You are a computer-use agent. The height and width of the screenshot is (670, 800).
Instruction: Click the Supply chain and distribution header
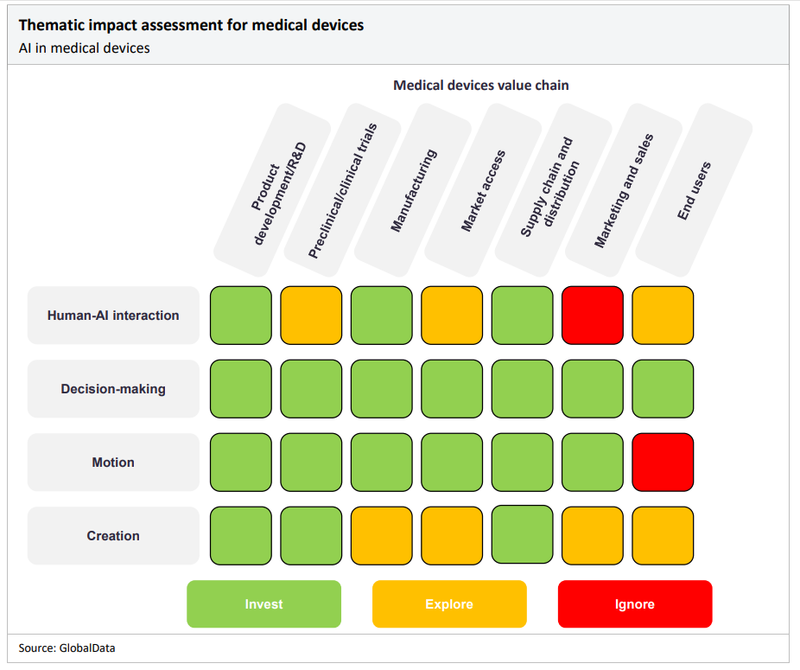[553, 191]
